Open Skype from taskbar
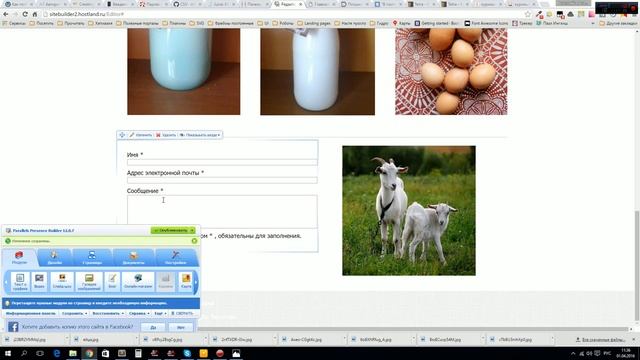 pos(187,353)
